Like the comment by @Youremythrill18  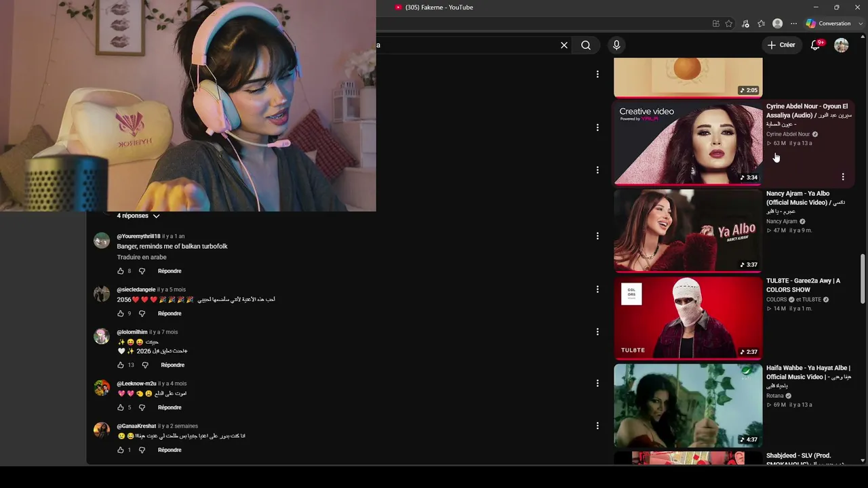[x=121, y=271]
